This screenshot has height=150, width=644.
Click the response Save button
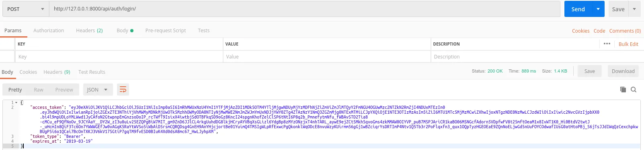[590, 71]
